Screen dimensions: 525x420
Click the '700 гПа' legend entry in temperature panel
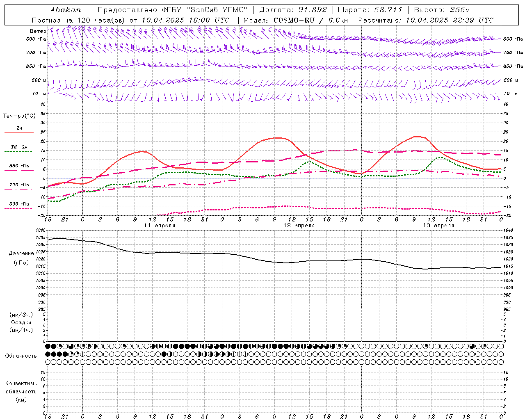[x=19, y=185]
